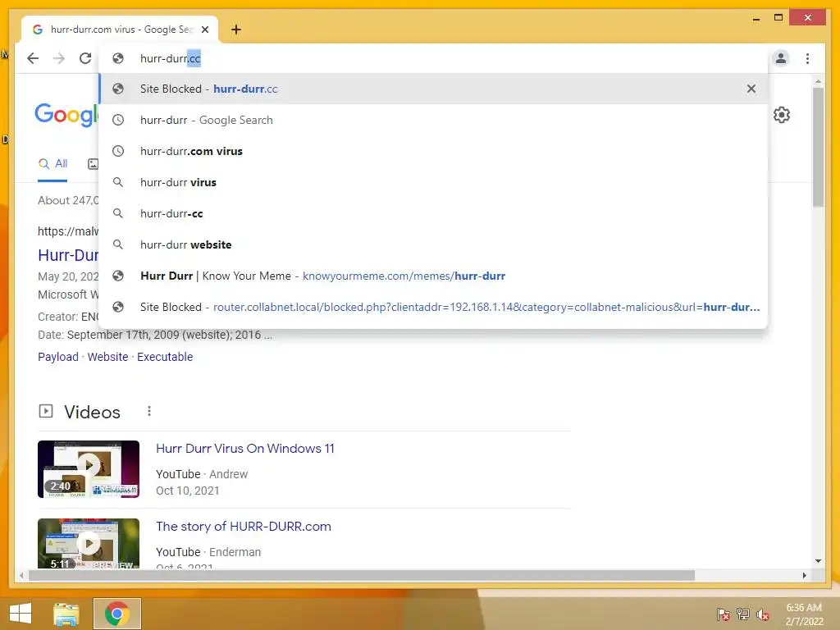Open a new tab with plus button

[236, 30]
